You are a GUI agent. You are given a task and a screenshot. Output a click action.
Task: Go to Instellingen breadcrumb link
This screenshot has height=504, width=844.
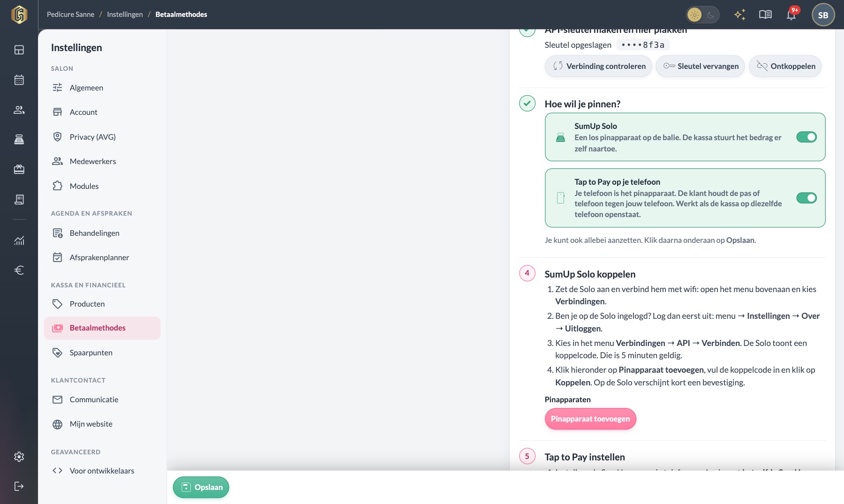tap(125, 15)
